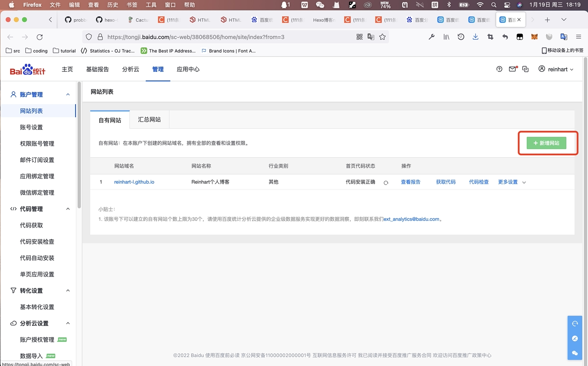This screenshot has height=366, width=588.
Task: Switch to the 汇总网站 tab
Action: tap(149, 120)
